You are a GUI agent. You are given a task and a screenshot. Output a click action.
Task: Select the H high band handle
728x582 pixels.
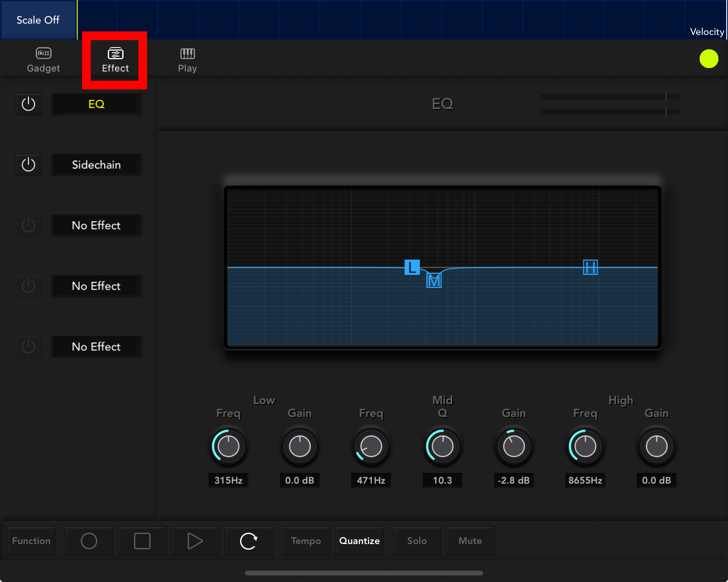(x=591, y=267)
